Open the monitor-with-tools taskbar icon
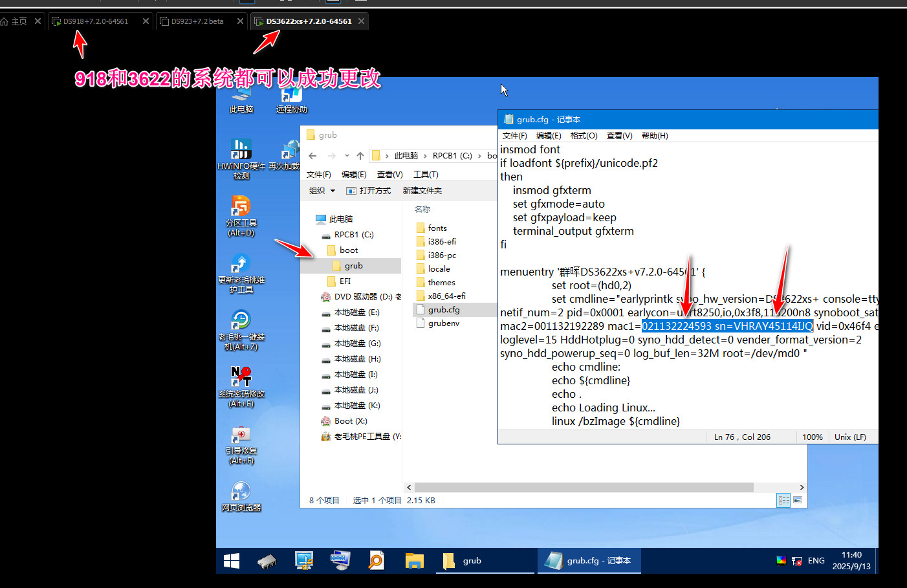The width and height of the screenshot is (907, 588). [x=303, y=561]
